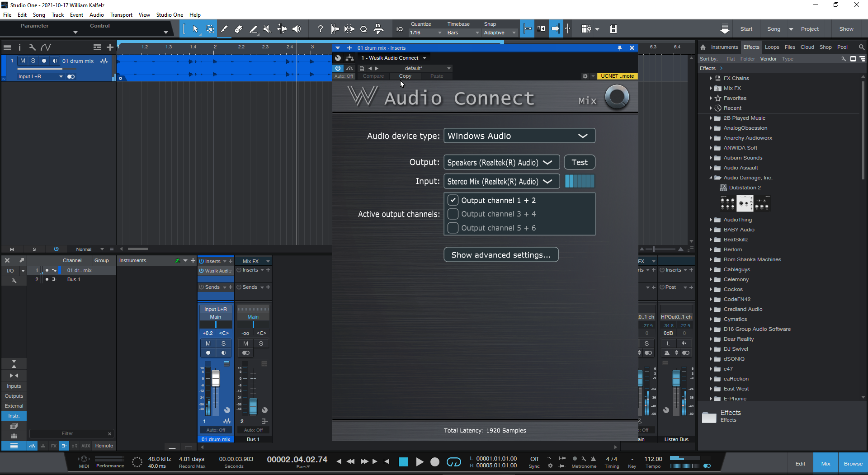Expand the AnalogObsession vendor folder
Screen dimensions: 868x475
(x=711, y=128)
